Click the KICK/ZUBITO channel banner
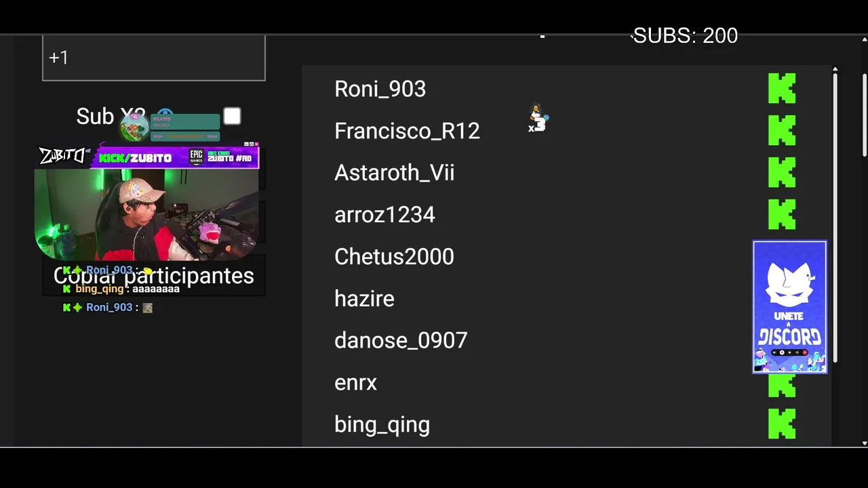The width and height of the screenshot is (868, 488). pyautogui.click(x=136, y=158)
